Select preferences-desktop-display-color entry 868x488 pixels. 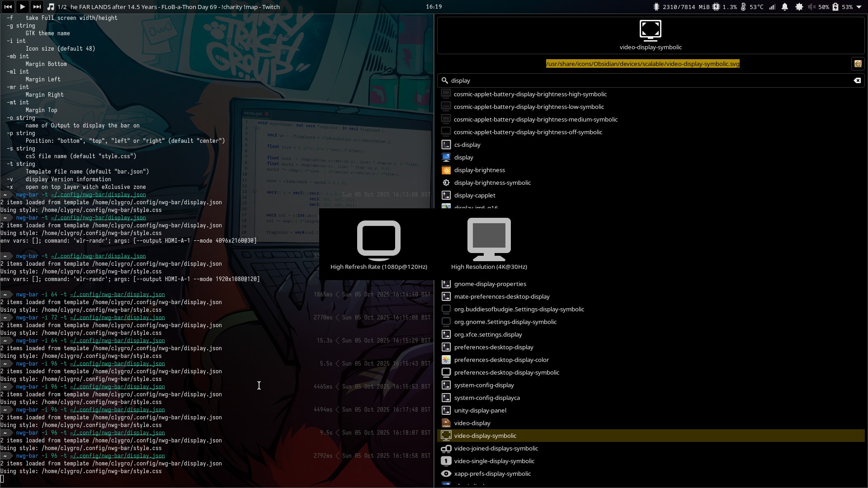tap(501, 360)
